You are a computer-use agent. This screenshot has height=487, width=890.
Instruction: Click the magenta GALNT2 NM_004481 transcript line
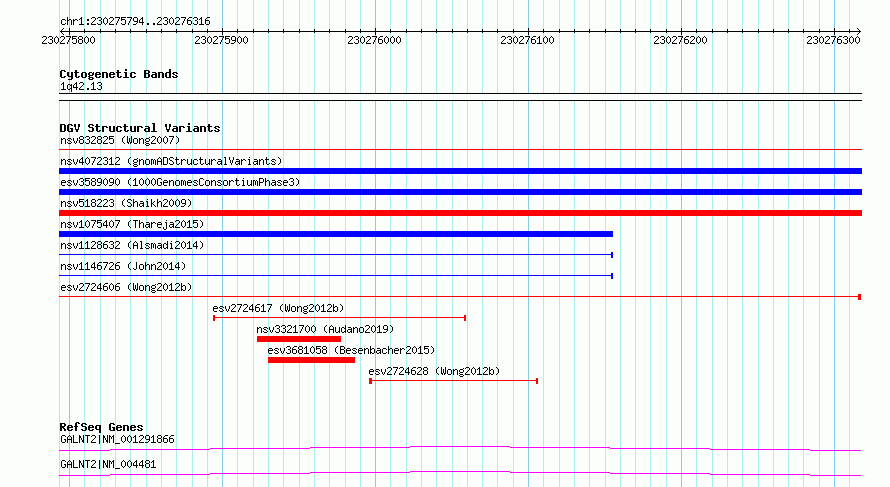pos(460,473)
